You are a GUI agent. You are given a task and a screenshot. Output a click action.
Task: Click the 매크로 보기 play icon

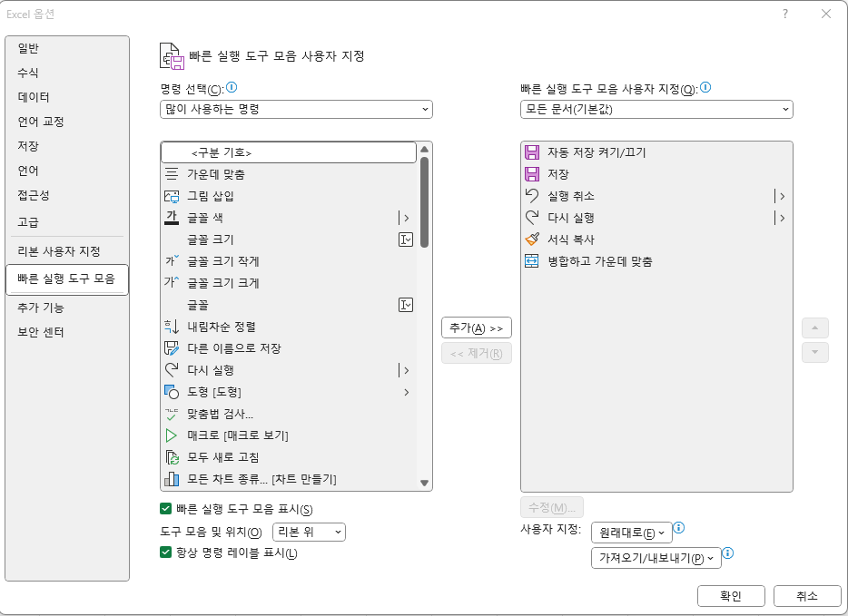172,435
